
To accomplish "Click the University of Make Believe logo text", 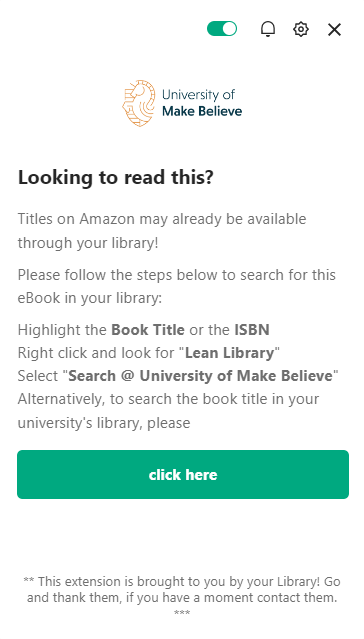I will (202, 103).
